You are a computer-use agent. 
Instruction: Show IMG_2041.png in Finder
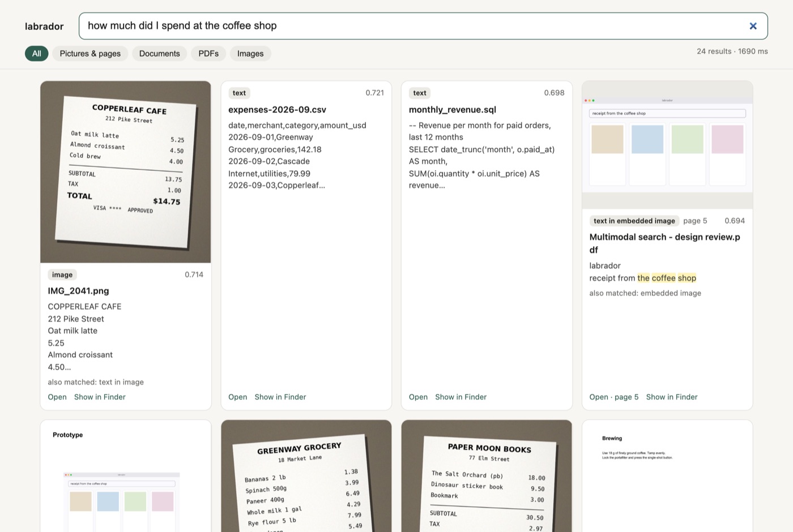point(100,397)
